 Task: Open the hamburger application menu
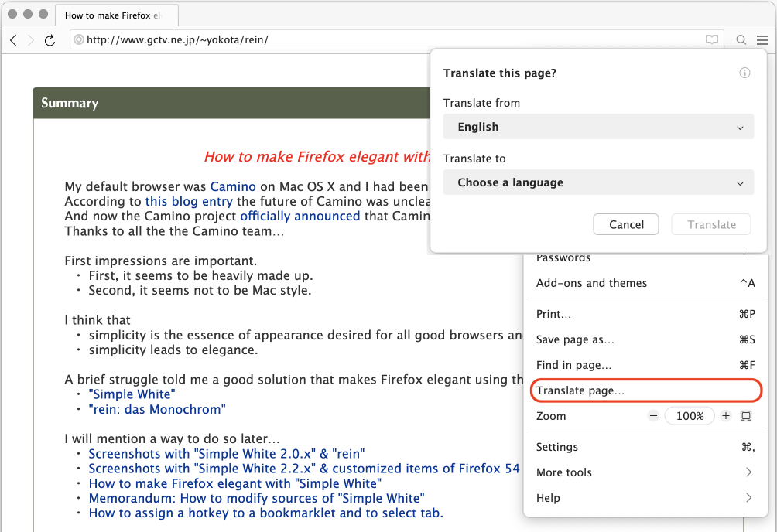pyautogui.click(x=762, y=40)
